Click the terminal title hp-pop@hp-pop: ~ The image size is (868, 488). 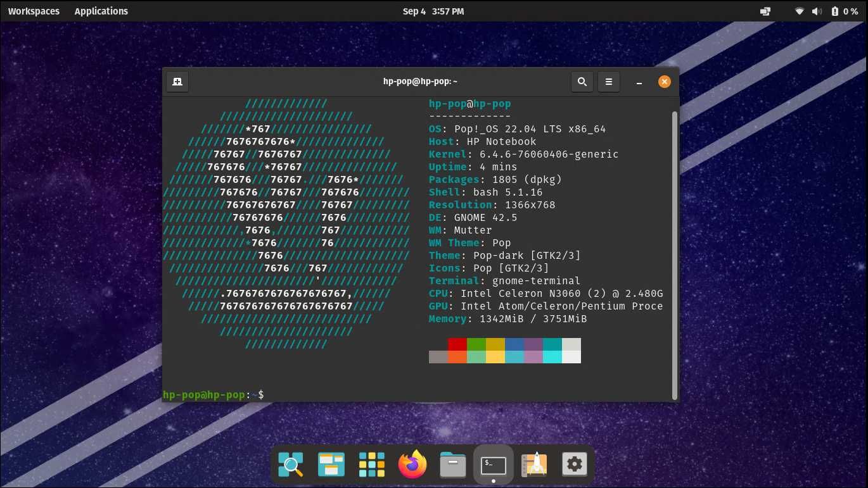click(x=421, y=82)
